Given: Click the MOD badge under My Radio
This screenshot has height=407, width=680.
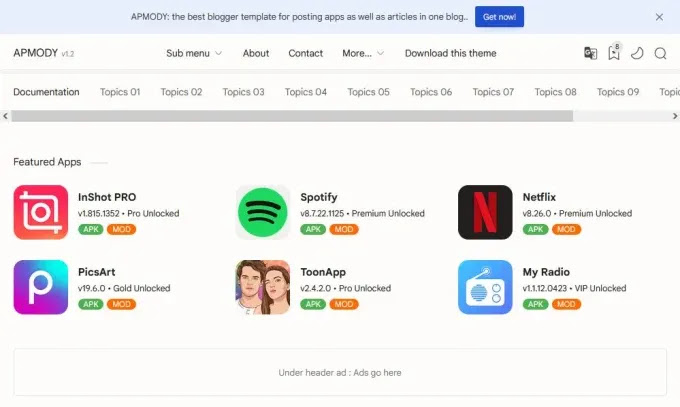Looking at the screenshot, I should click(x=566, y=304).
